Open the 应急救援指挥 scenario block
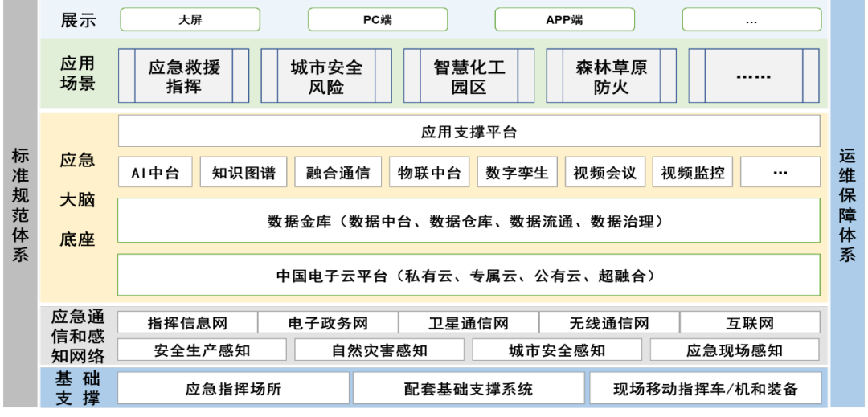 [184, 76]
